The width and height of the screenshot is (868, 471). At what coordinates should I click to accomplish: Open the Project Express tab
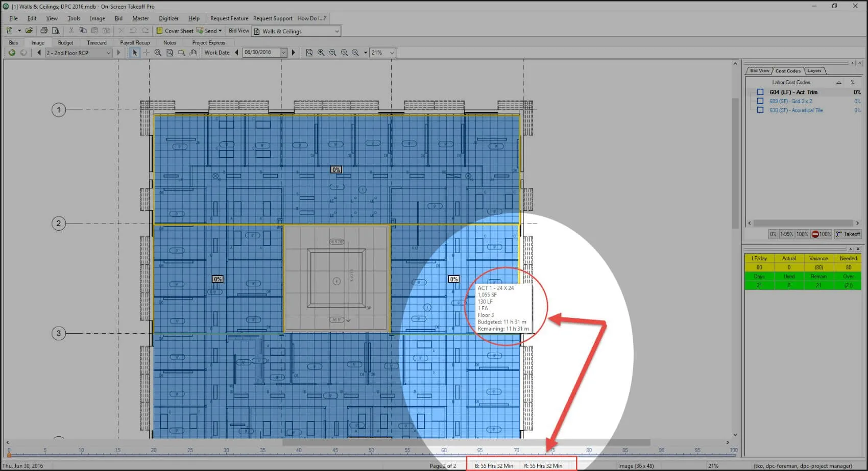208,43
